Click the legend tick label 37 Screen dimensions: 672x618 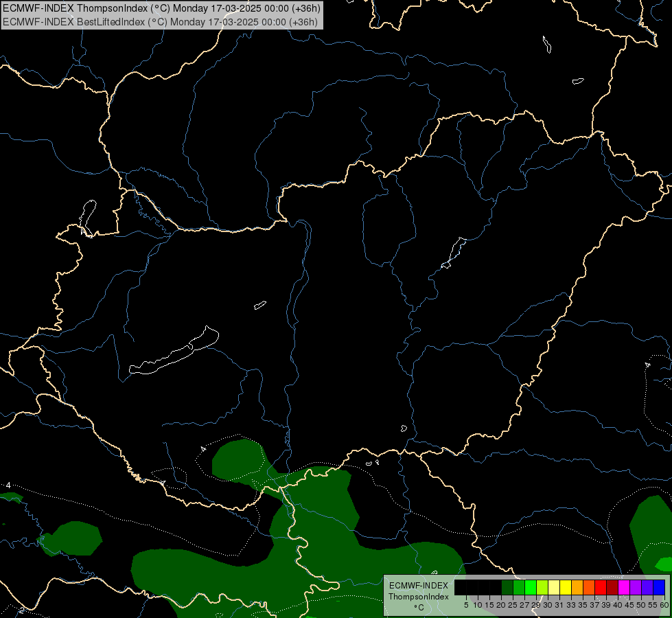pos(594,605)
